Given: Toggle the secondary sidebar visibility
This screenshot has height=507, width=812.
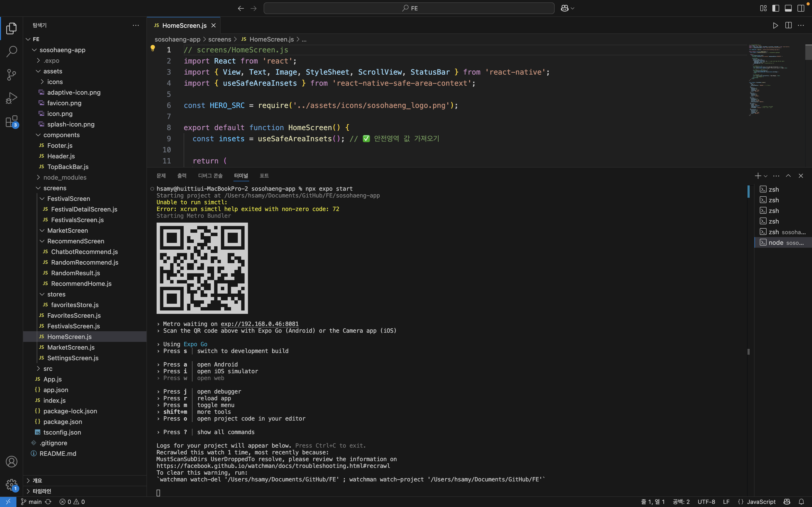Looking at the screenshot, I should (801, 8).
